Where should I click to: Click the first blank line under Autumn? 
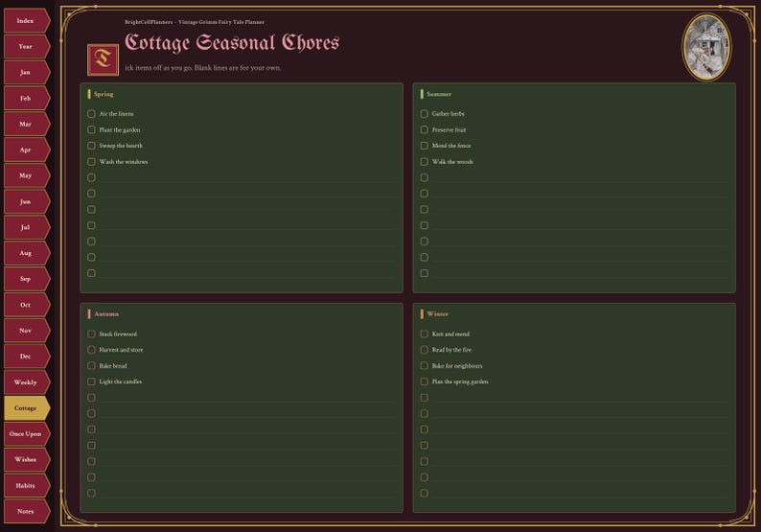(x=247, y=398)
